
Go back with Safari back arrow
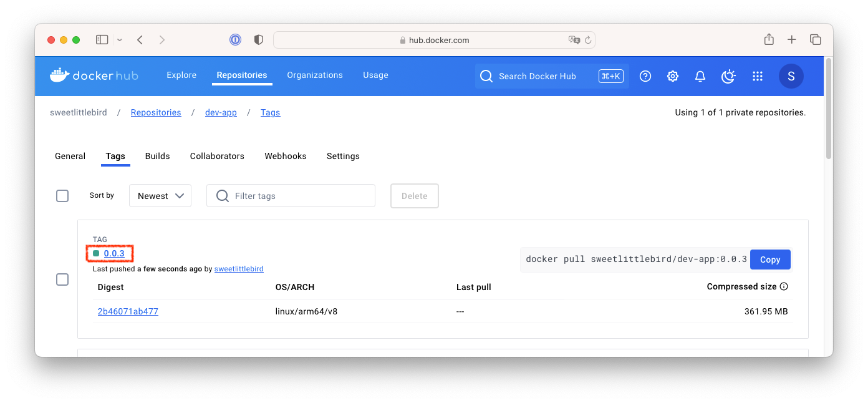click(x=140, y=40)
